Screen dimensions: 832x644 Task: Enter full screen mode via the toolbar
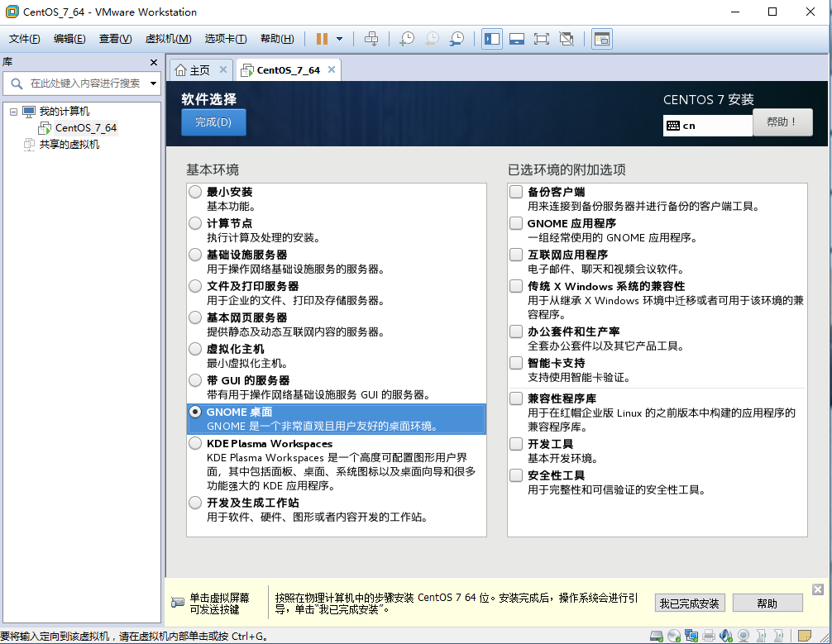click(x=541, y=39)
